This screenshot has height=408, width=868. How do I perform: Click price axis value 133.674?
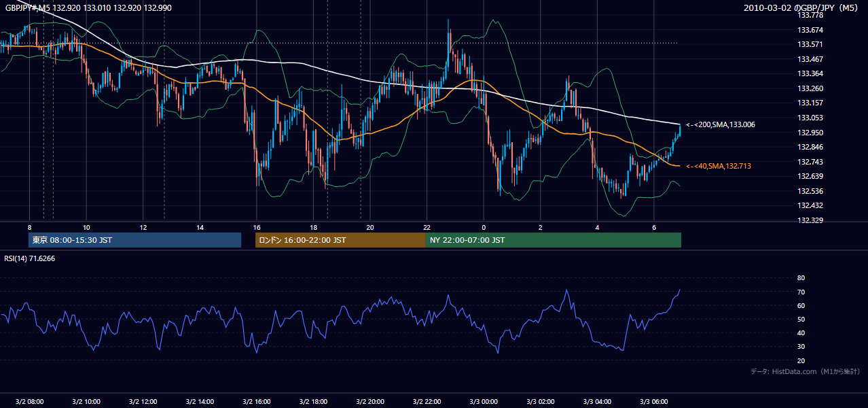click(809, 30)
